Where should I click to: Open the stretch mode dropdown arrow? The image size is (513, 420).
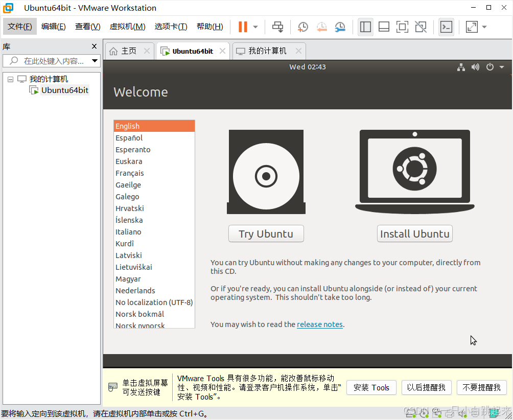tap(484, 27)
